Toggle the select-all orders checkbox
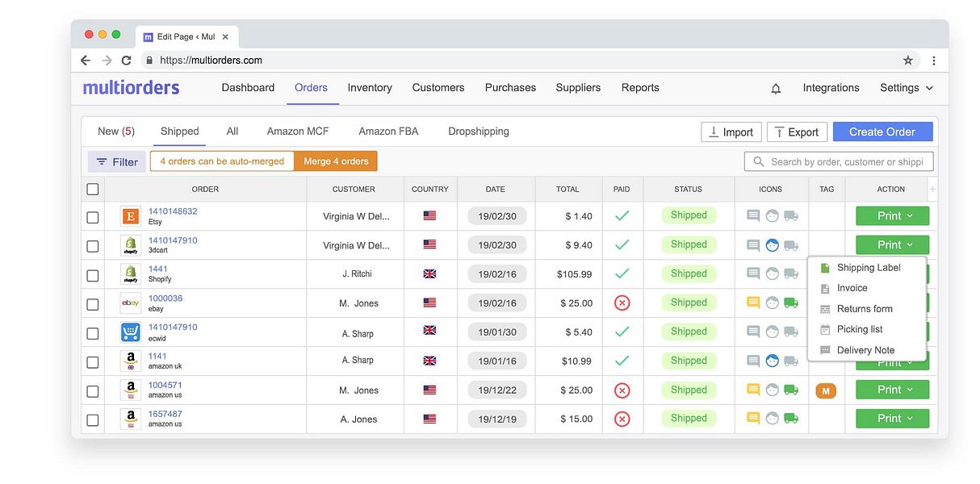Image resolution: width=980 pixels, height=484 pixels. tap(93, 189)
